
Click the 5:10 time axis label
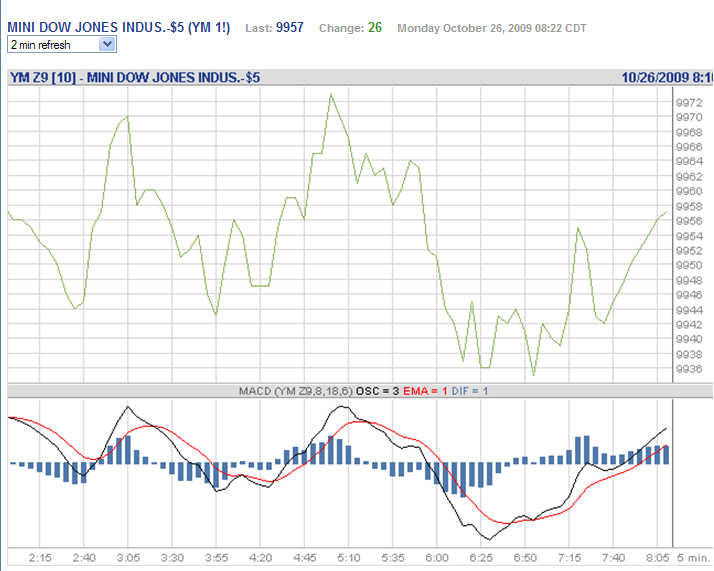point(349,558)
